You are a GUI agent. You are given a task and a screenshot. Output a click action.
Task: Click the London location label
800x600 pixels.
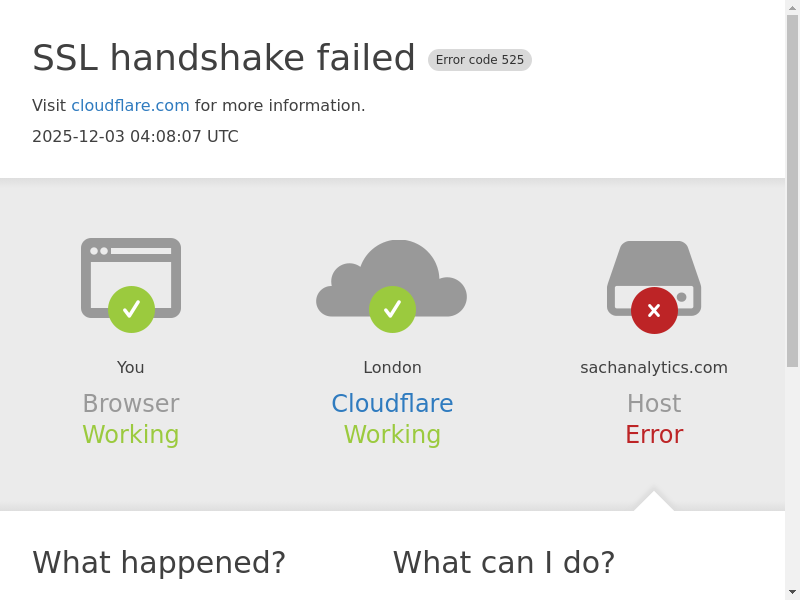[392, 368]
